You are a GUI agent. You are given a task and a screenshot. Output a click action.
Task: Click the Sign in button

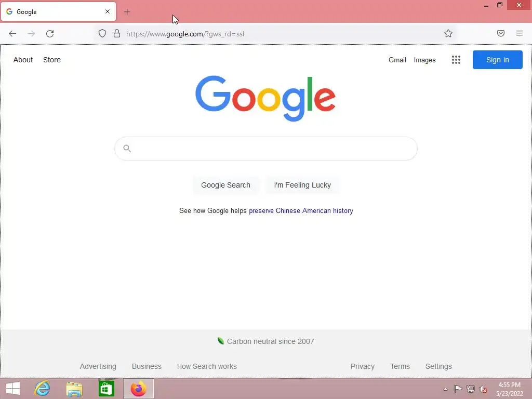point(497,60)
